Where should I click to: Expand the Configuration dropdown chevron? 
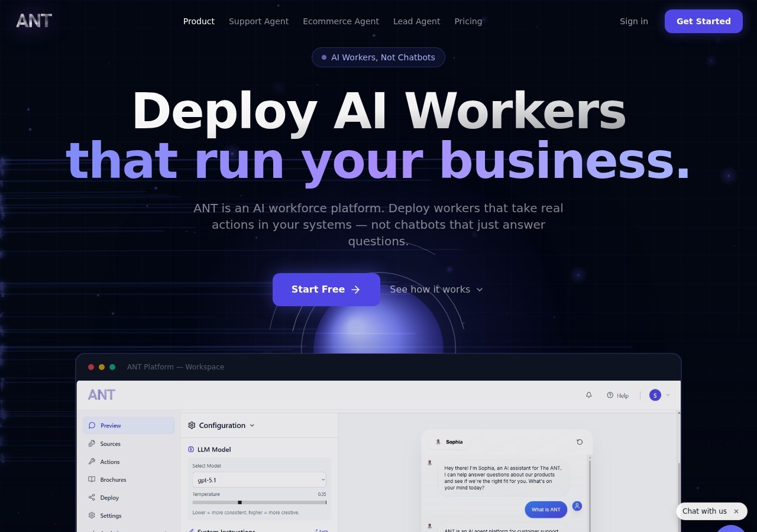(252, 426)
